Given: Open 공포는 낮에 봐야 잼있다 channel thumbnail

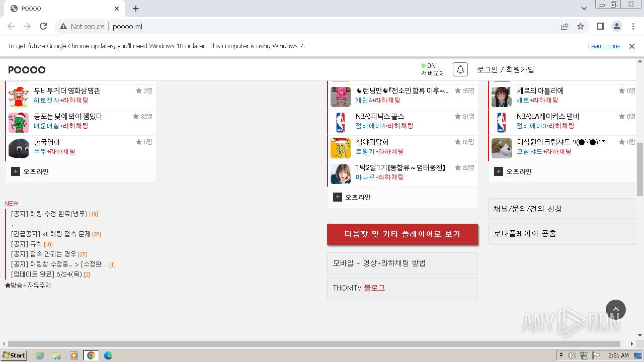Looking at the screenshot, I should coord(19,123).
